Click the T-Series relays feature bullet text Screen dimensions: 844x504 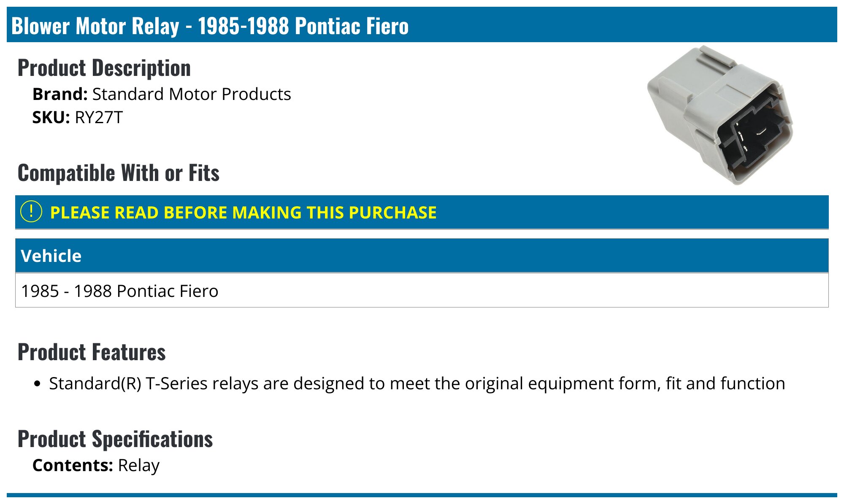(417, 383)
